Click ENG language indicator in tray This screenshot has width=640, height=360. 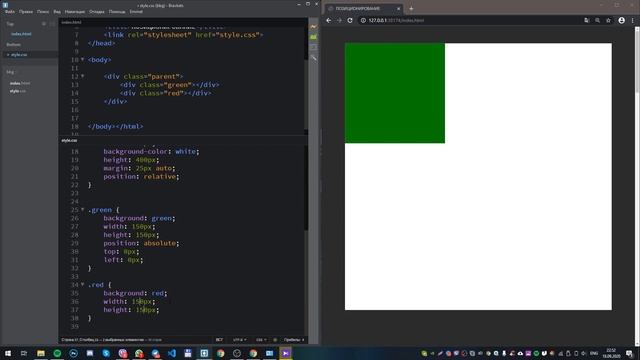click(x=594, y=353)
